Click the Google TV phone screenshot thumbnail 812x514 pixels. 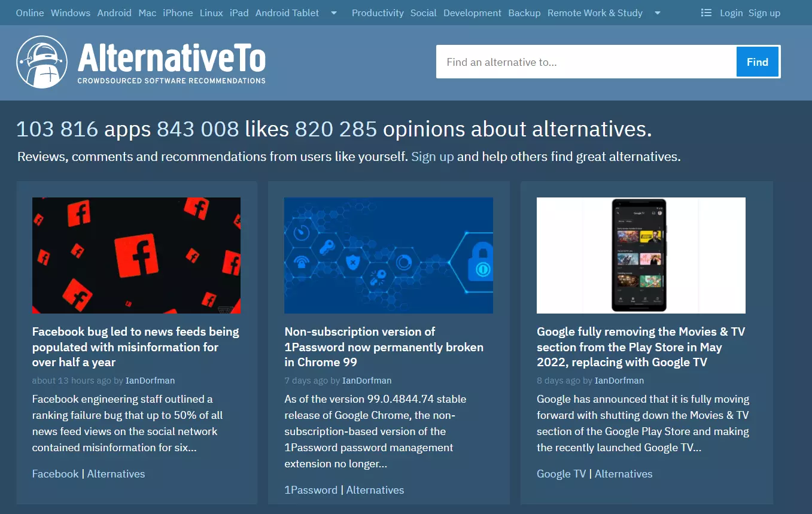641,256
